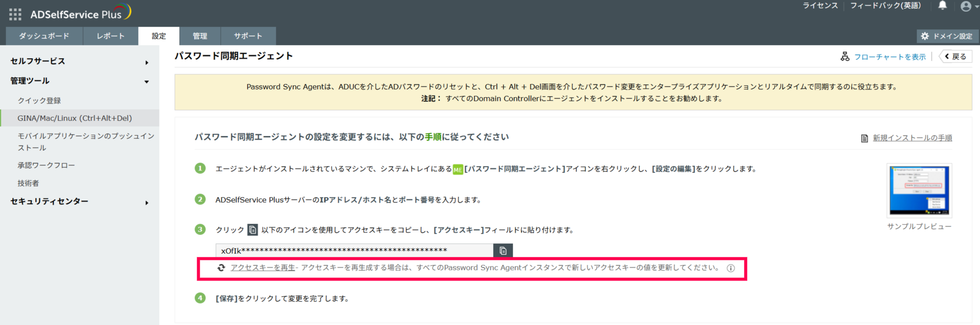Select the 設定 tab
The width and height of the screenshot is (980, 325).
pos(159,36)
